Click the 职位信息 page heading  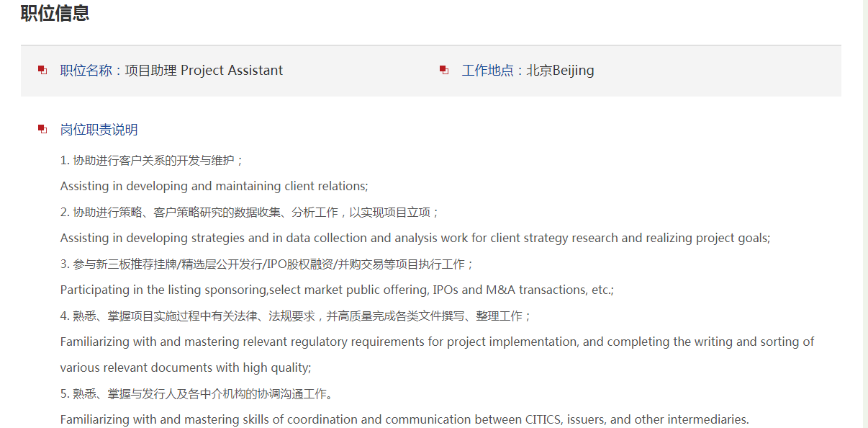click(55, 13)
